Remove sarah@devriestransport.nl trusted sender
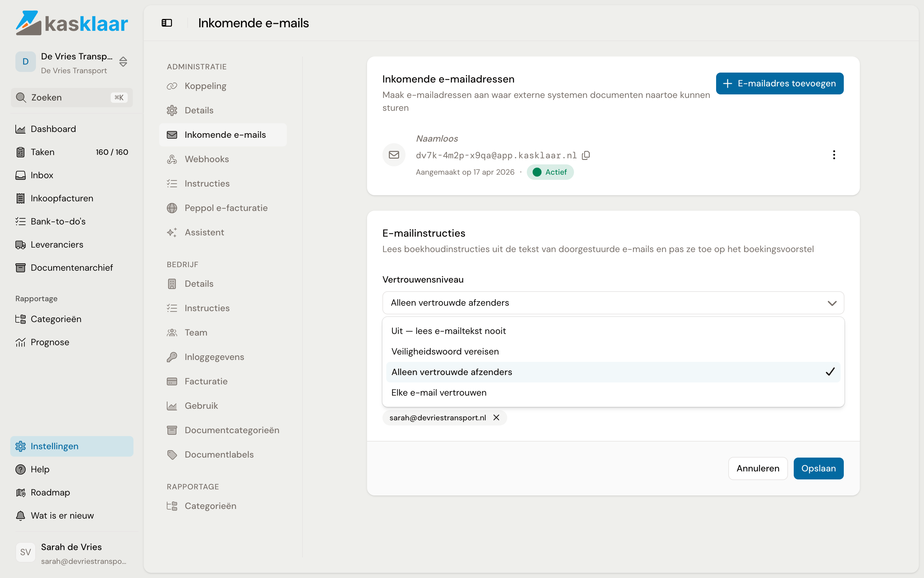 coord(496,417)
